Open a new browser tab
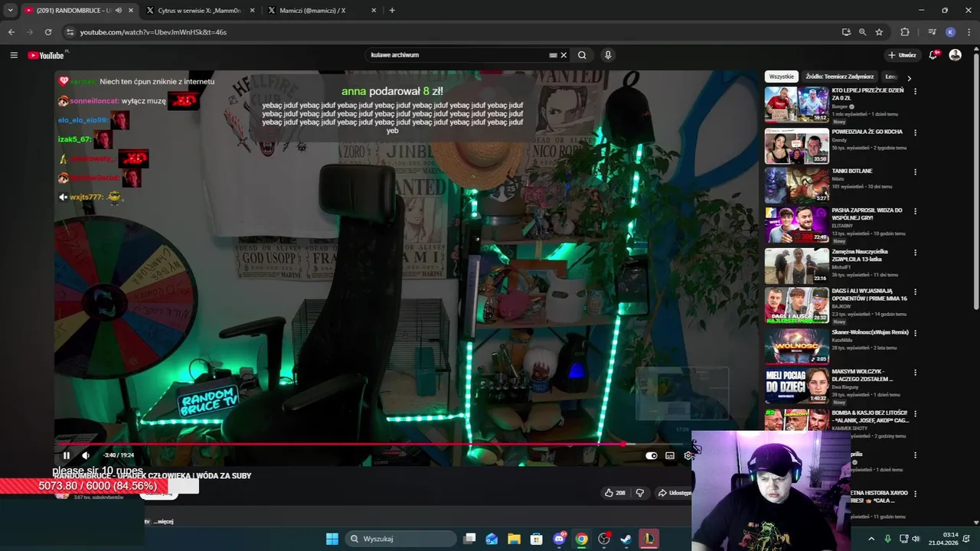The height and width of the screenshot is (551, 980). click(x=392, y=11)
